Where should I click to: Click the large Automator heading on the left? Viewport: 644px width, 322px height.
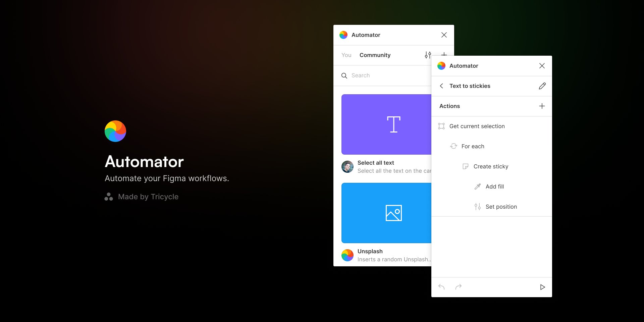click(144, 162)
